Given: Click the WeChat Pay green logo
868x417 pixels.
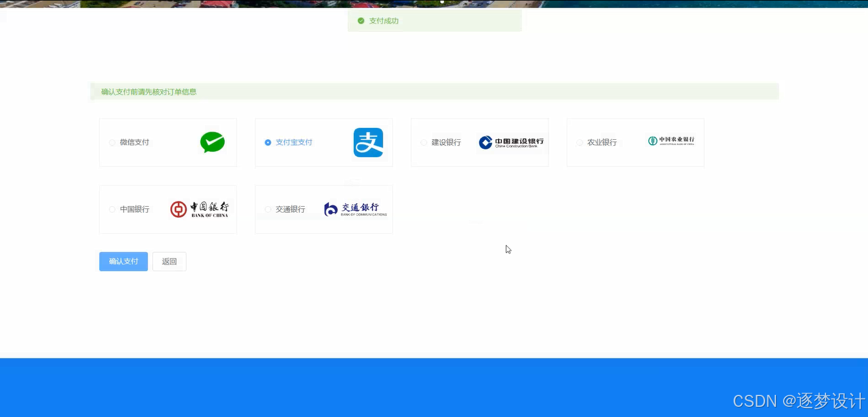Looking at the screenshot, I should point(212,142).
